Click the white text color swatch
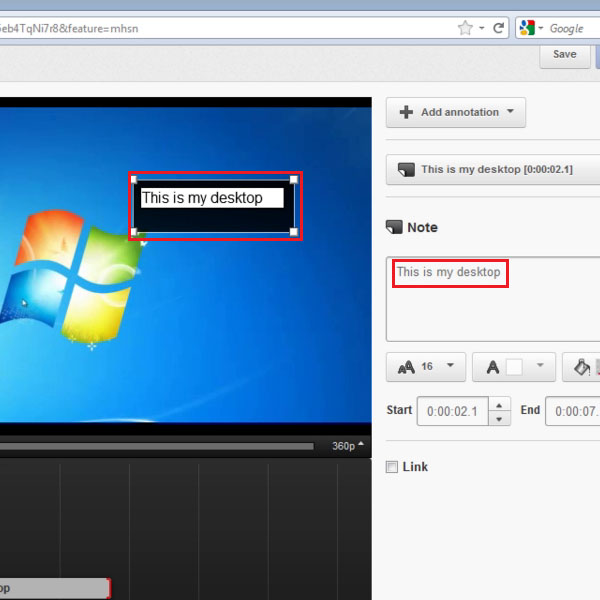This screenshot has width=600, height=600. point(514,367)
